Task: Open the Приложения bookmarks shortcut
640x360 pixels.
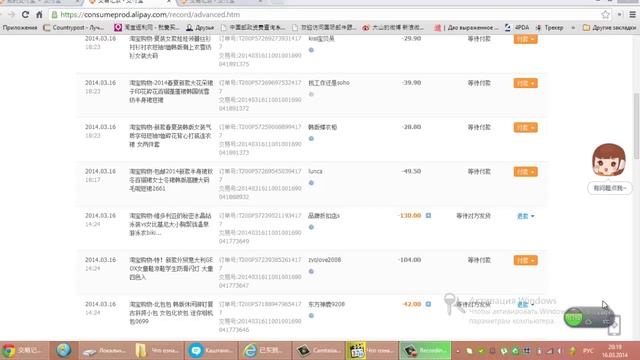Action: point(20,28)
